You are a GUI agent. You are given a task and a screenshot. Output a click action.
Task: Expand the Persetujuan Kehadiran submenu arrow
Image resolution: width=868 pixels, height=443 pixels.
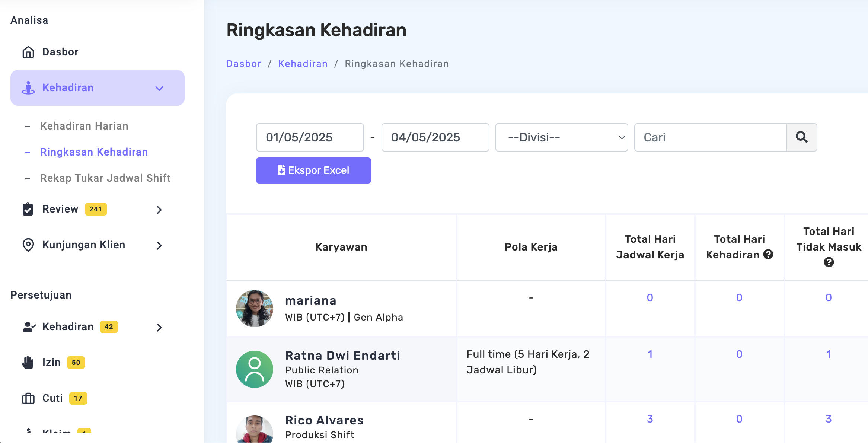pyautogui.click(x=159, y=328)
